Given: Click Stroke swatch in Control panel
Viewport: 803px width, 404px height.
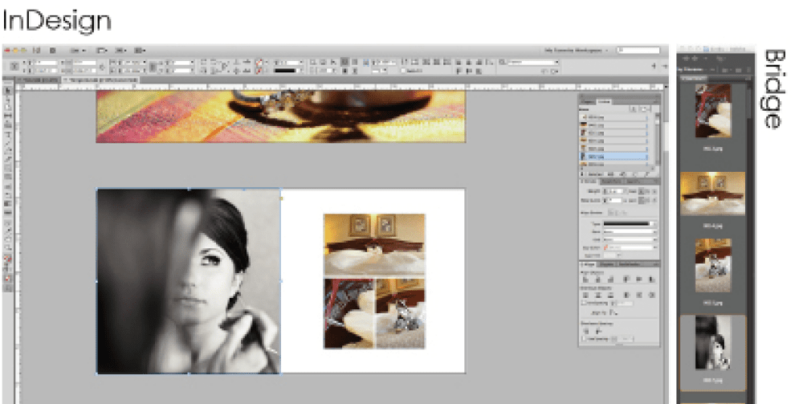Looking at the screenshot, I should pos(259,71).
